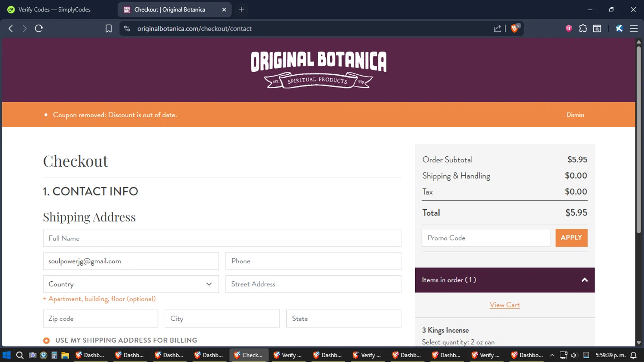Bookmark this page
Image resolution: width=644 pixels, height=362 pixels.
109,28
